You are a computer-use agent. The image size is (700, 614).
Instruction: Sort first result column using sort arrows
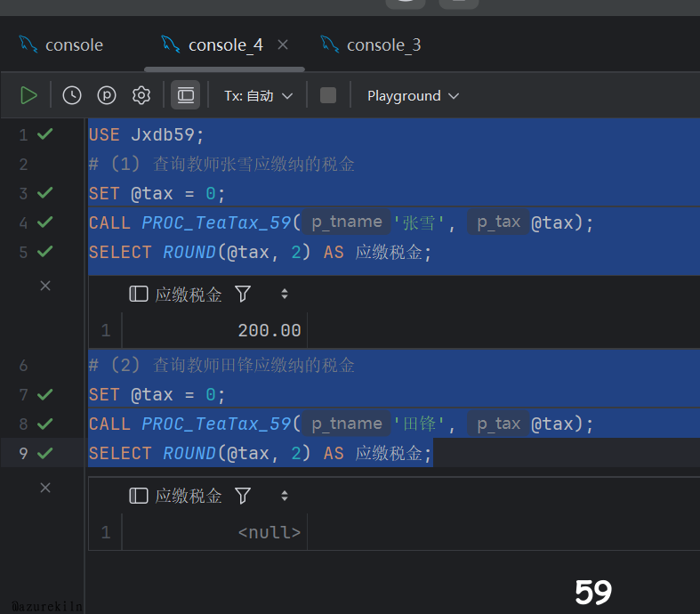click(285, 294)
